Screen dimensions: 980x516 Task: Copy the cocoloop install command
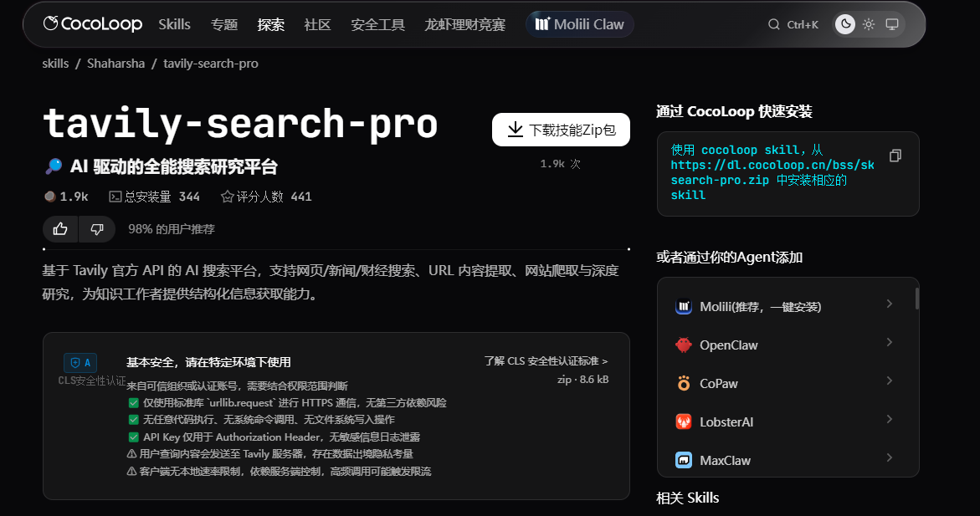coord(895,156)
